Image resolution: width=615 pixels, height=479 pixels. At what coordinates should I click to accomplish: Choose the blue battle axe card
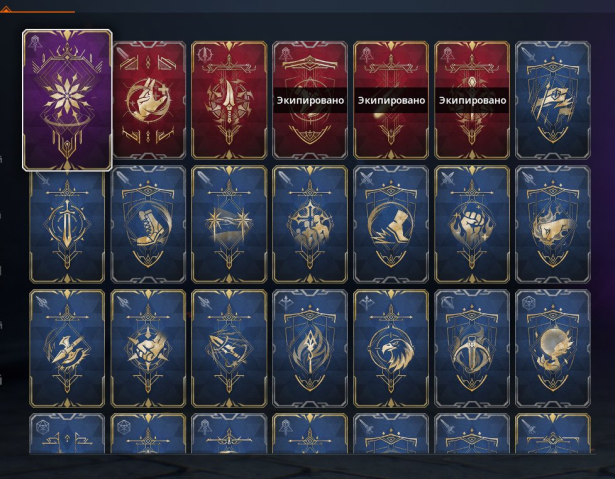(x=67, y=348)
